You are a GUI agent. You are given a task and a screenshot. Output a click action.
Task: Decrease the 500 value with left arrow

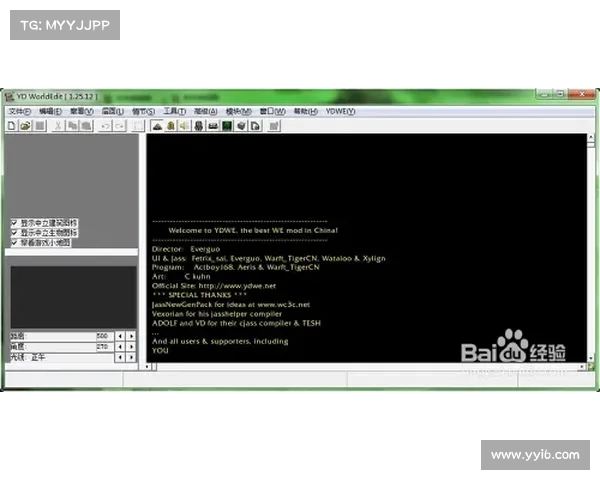tap(121, 336)
